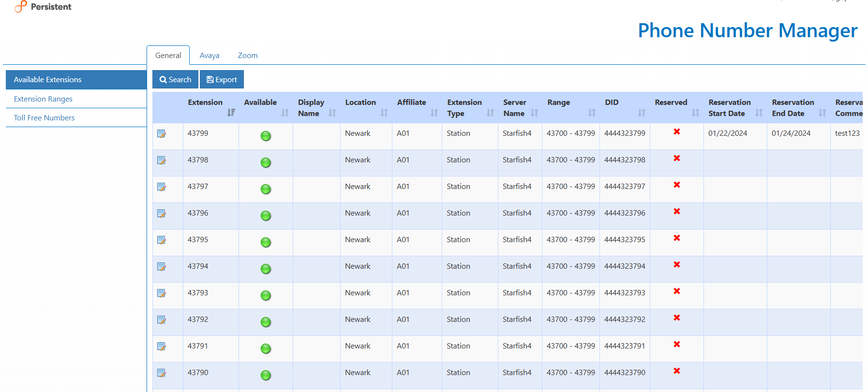Open the edit icon for extension 43792

162,320
